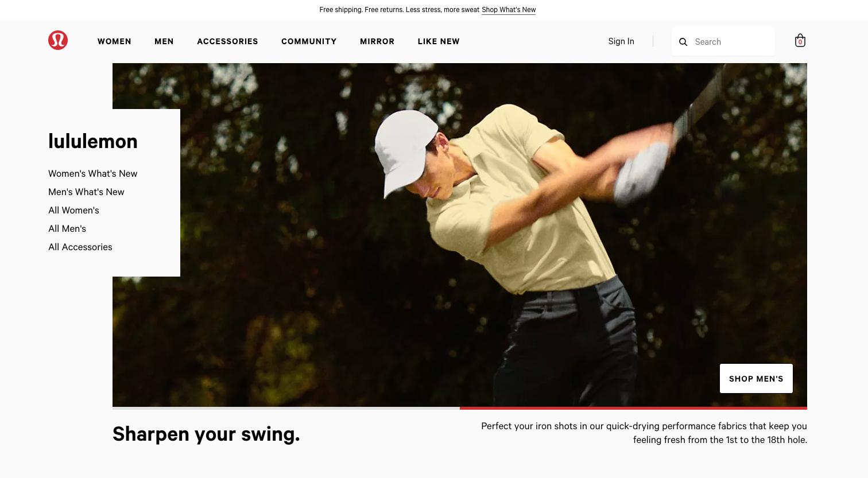Follow the Shop What's New banner link
The height and width of the screenshot is (478, 868).
pyautogui.click(x=509, y=10)
